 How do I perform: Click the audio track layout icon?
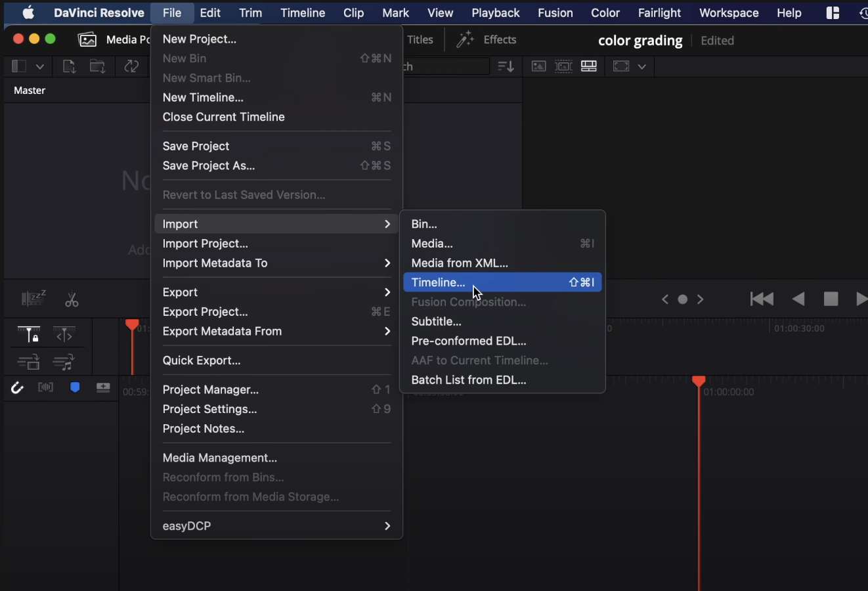[x=63, y=362]
